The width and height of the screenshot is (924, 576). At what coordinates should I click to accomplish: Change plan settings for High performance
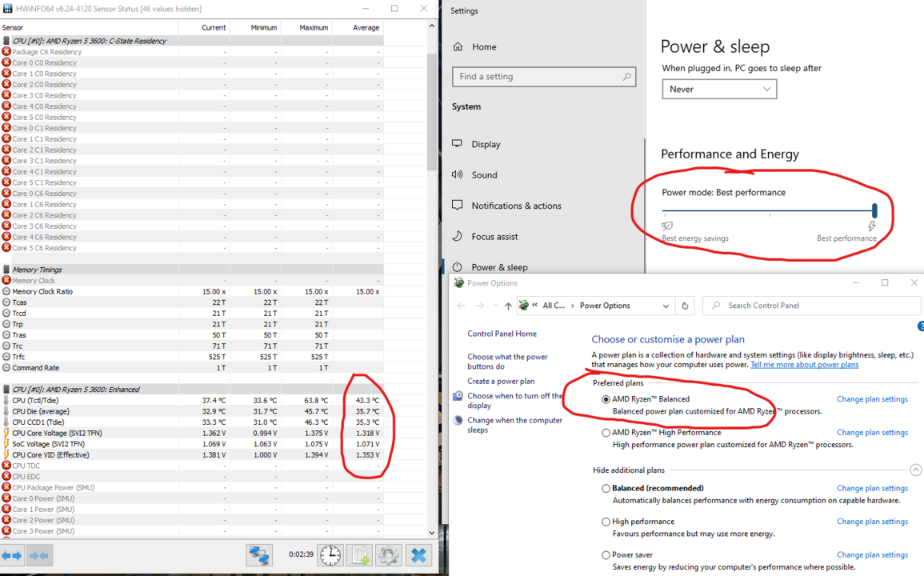point(872,522)
